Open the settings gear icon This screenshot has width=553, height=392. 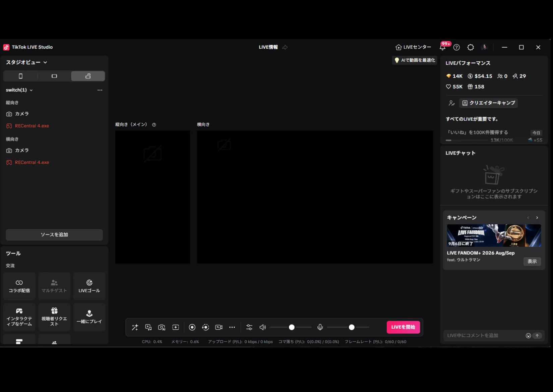coord(471,47)
